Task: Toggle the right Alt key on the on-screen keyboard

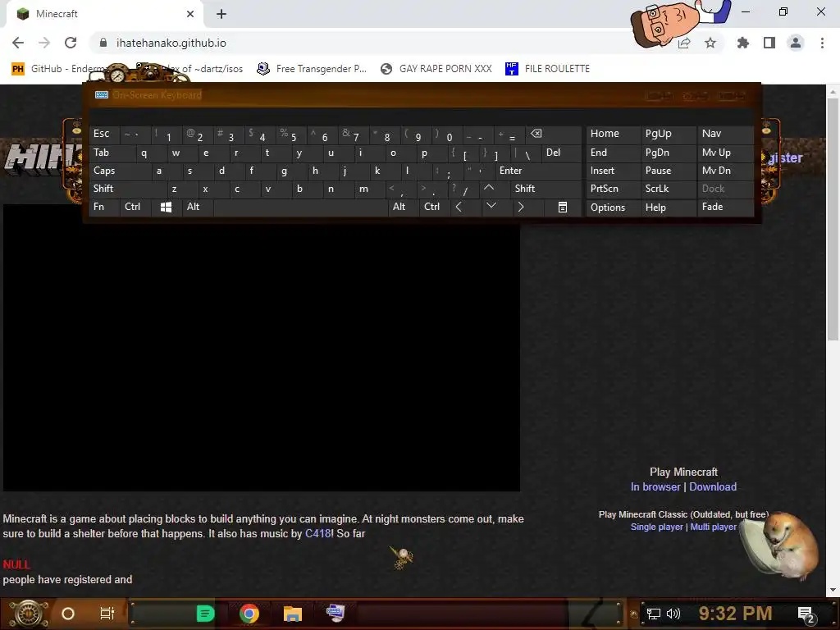Action: point(404,207)
